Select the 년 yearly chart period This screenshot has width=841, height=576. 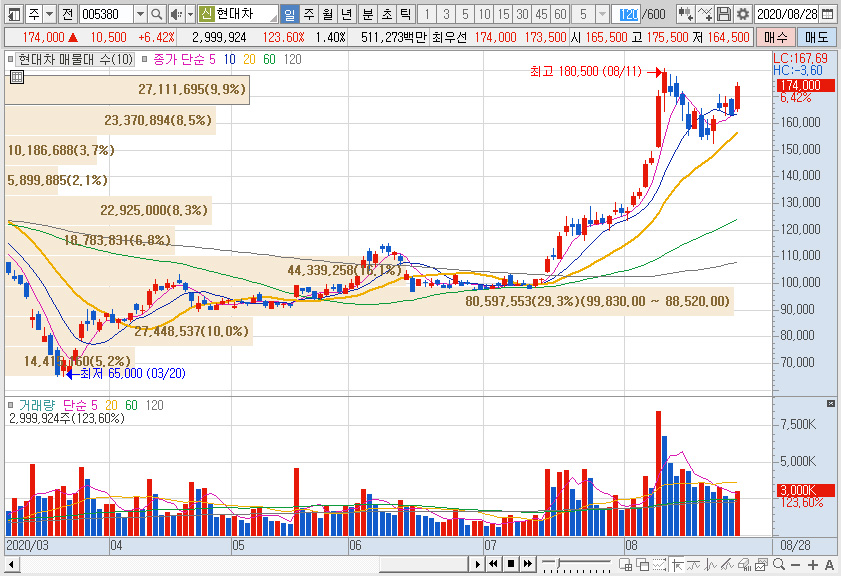pos(346,14)
